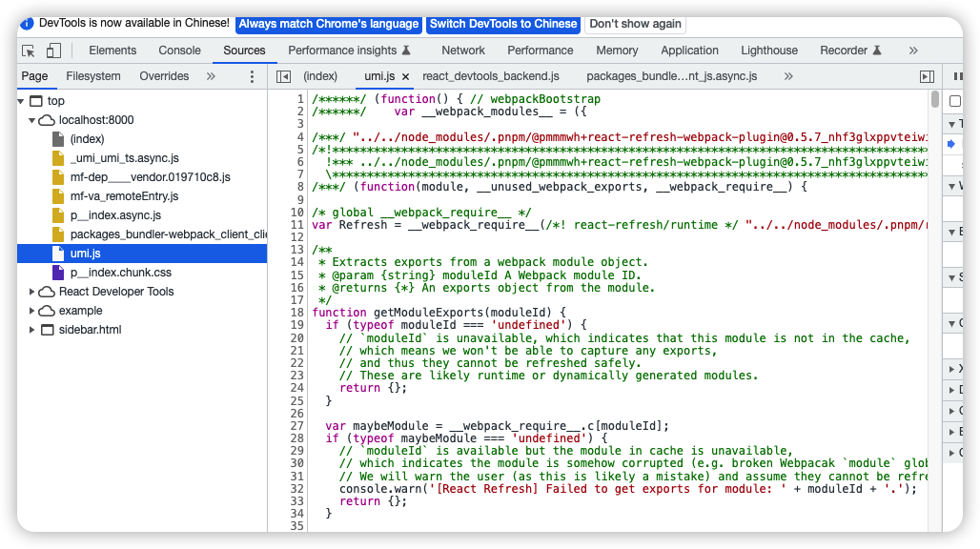Show more open file tabs chevron
Viewport: 980px width, 549px height.
click(788, 76)
